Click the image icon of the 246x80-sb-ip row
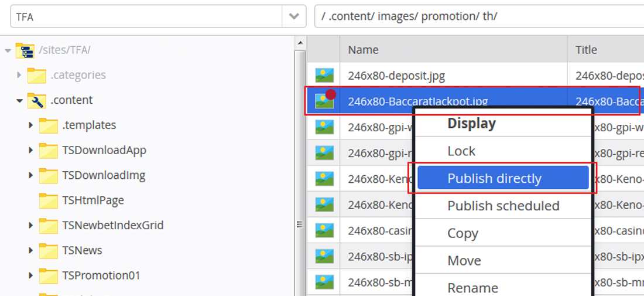644x296 pixels. point(324,257)
